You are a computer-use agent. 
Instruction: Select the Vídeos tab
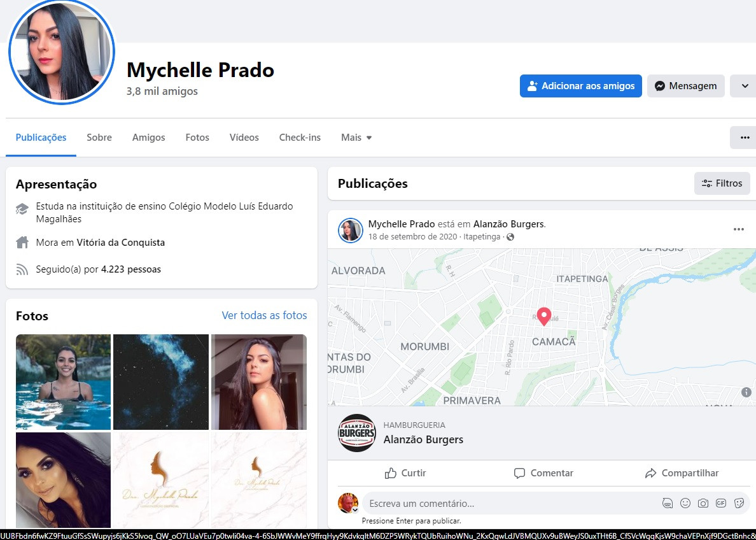point(244,138)
